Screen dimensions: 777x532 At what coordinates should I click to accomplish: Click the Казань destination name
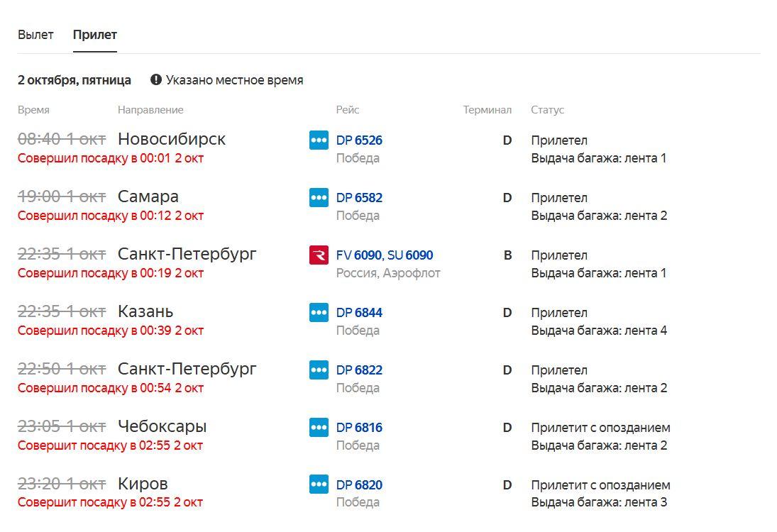pyautogui.click(x=145, y=311)
